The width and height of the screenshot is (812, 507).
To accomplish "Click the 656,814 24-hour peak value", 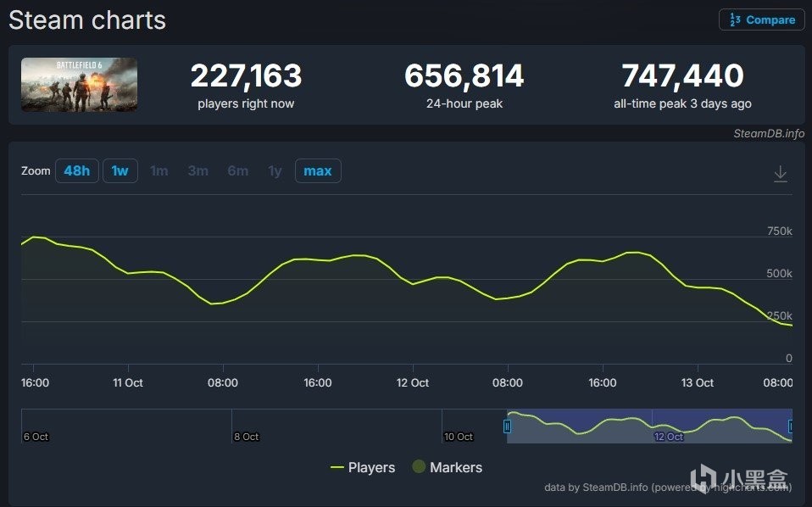I will click(x=464, y=75).
